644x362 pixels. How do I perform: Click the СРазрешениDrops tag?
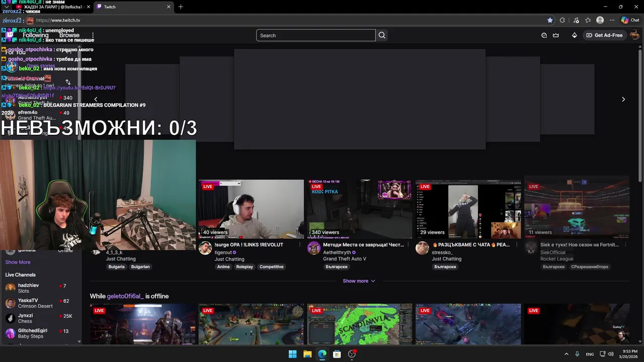coord(590,267)
